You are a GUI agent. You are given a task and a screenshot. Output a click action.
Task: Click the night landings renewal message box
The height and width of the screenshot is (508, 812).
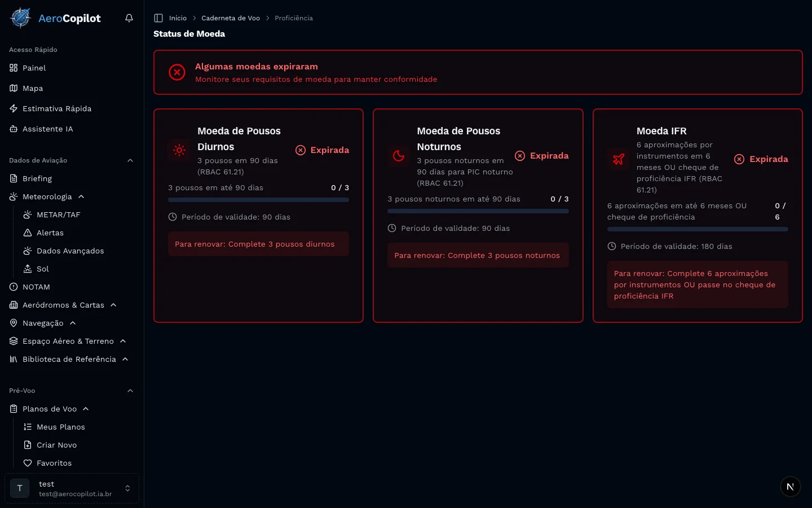(x=478, y=255)
